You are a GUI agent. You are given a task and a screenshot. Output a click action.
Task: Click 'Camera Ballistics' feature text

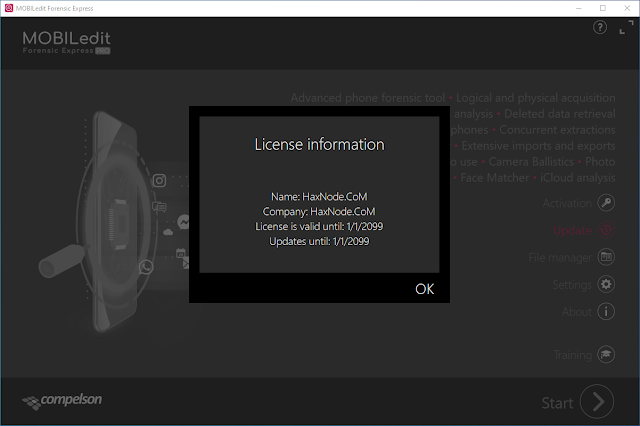531,162
